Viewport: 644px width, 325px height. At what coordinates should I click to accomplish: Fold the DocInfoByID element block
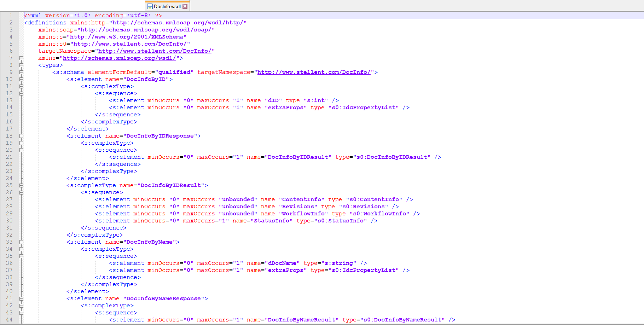click(x=21, y=79)
